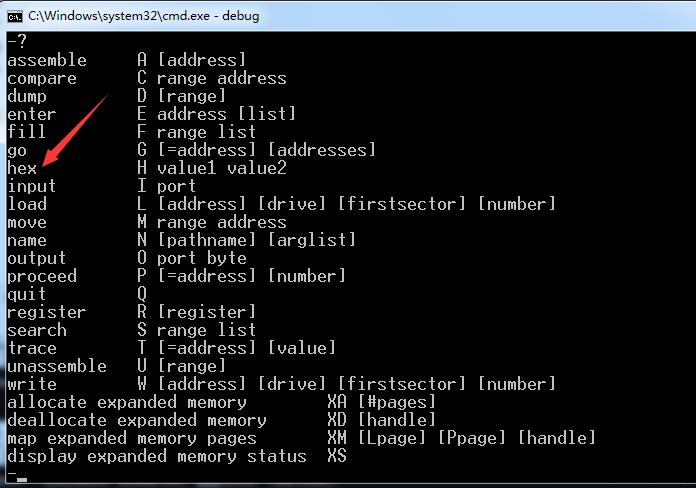
Task: Click 'display expanded memory status' text
Action: pyautogui.click(x=157, y=456)
